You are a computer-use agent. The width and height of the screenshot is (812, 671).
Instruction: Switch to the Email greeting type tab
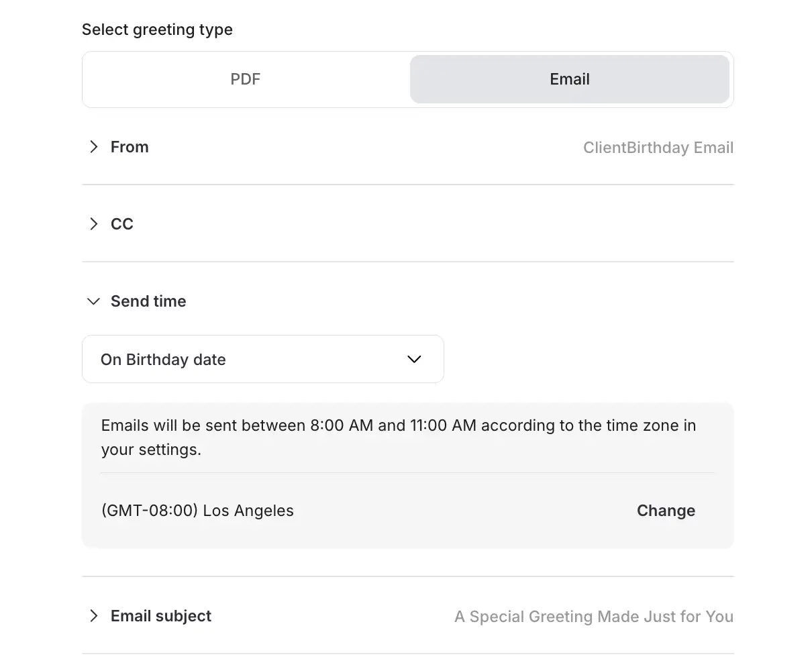(570, 79)
